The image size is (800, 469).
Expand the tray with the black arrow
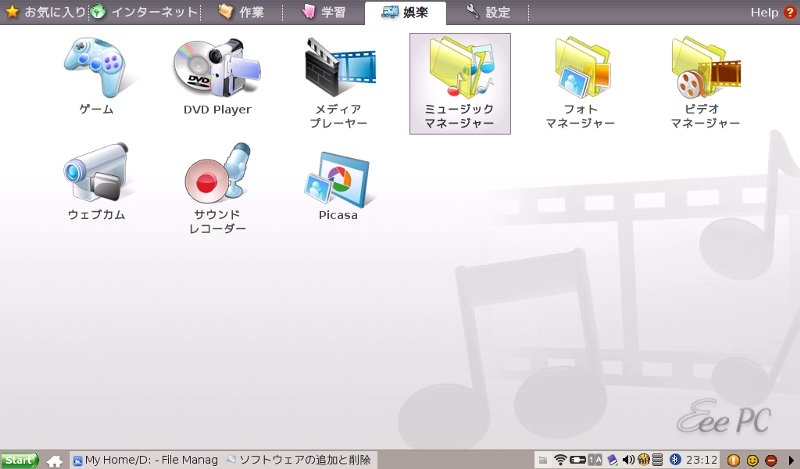[x=791, y=461]
